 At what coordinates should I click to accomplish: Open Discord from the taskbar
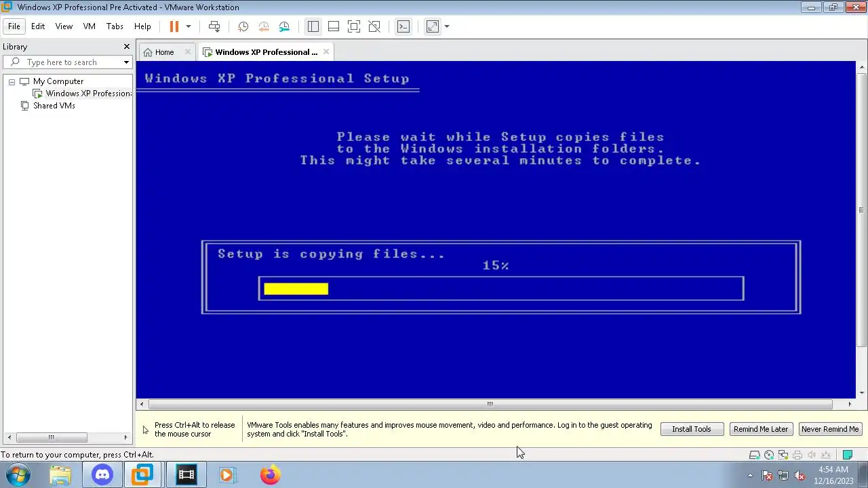point(102,475)
